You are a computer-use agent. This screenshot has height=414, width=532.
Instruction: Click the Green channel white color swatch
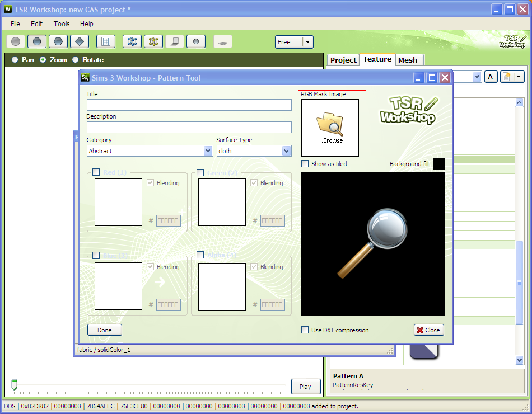[222, 202]
